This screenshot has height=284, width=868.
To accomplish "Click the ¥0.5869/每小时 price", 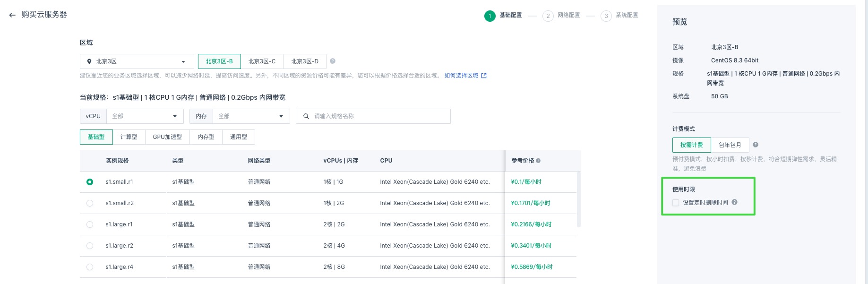I will [x=532, y=267].
